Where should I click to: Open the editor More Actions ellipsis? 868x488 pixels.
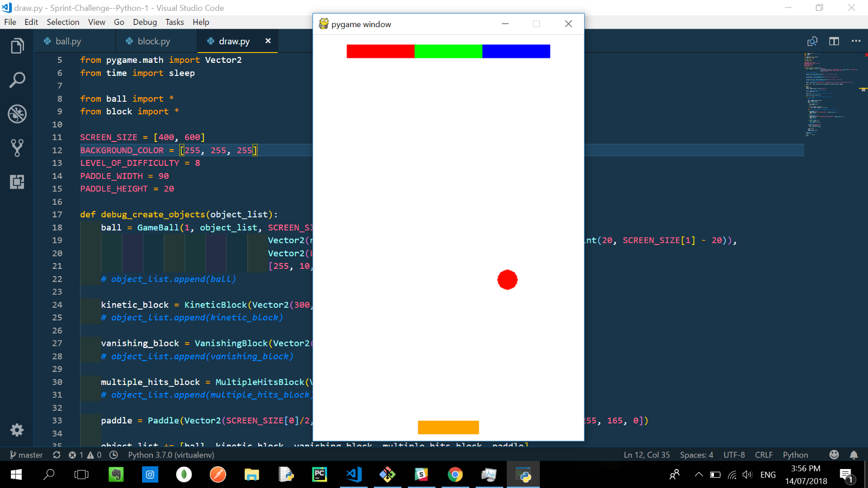point(856,41)
